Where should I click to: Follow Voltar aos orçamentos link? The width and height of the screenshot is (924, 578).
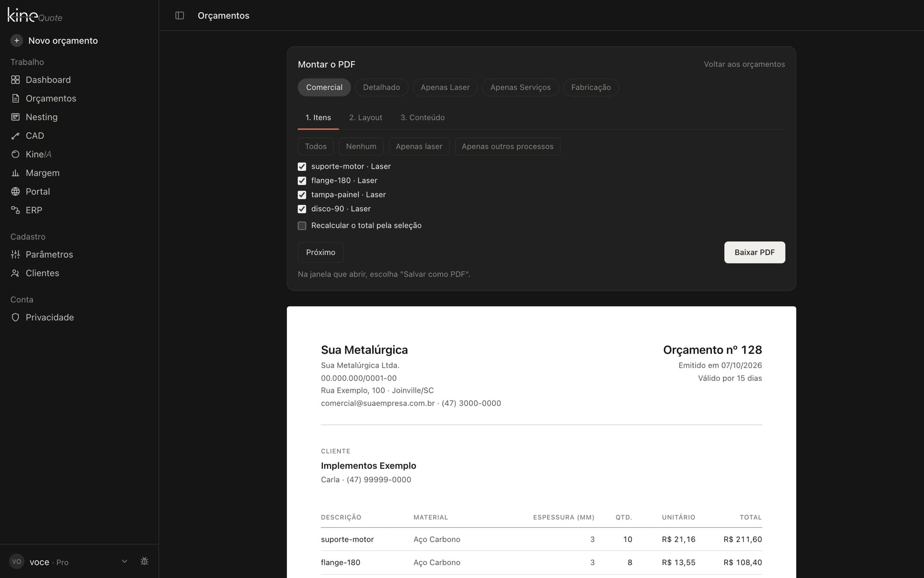[744, 64]
